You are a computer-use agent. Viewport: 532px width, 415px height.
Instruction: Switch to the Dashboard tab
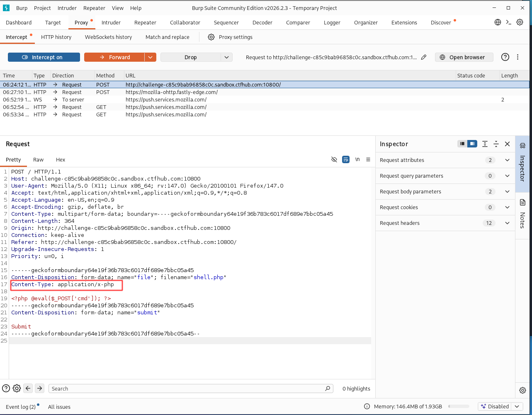tap(19, 22)
